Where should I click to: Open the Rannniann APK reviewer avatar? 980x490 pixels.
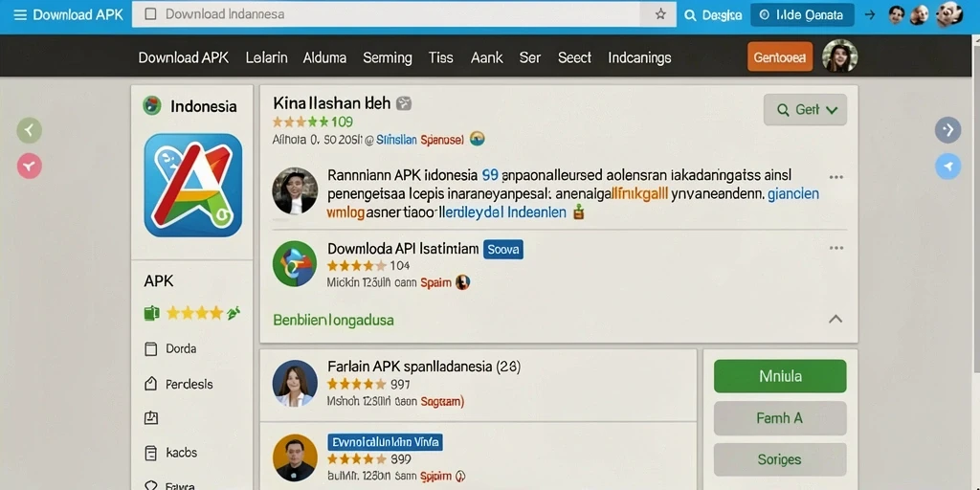[295, 190]
